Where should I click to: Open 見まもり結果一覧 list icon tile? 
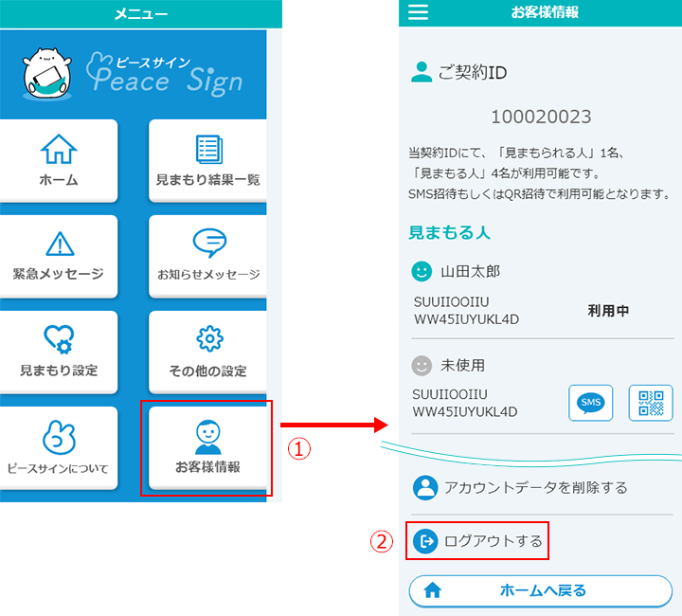(x=207, y=159)
